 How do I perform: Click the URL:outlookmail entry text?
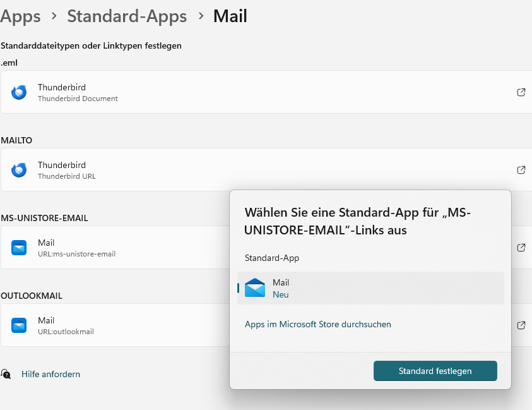(x=66, y=332)
